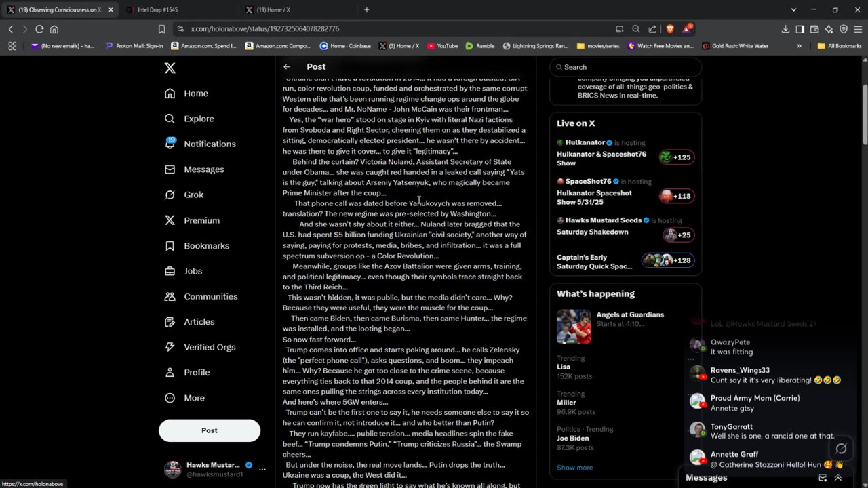The image size is (868, 488).
Task: Open movies/series bookmark folder
Action: tap(598, 46)
